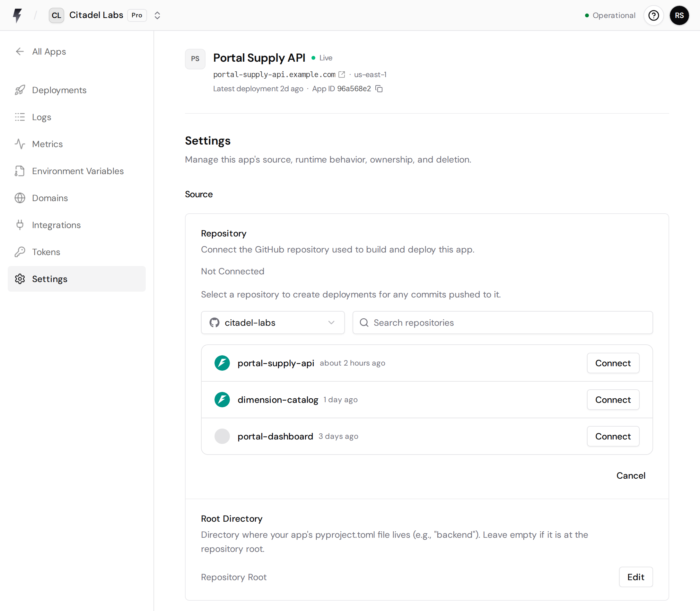Open Logs in the sidebar
Screen dimensions: 700x611
77,117
